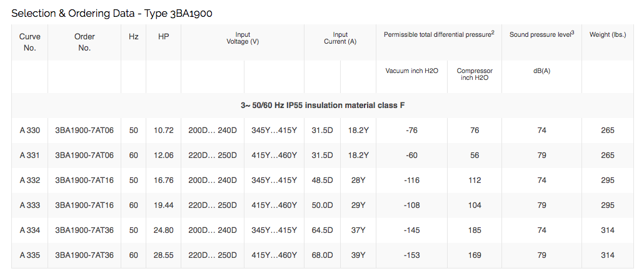This screenshot has width=644, height=276.
Task: Click the -153 vacuum pressure value
Action: point(412,255)
